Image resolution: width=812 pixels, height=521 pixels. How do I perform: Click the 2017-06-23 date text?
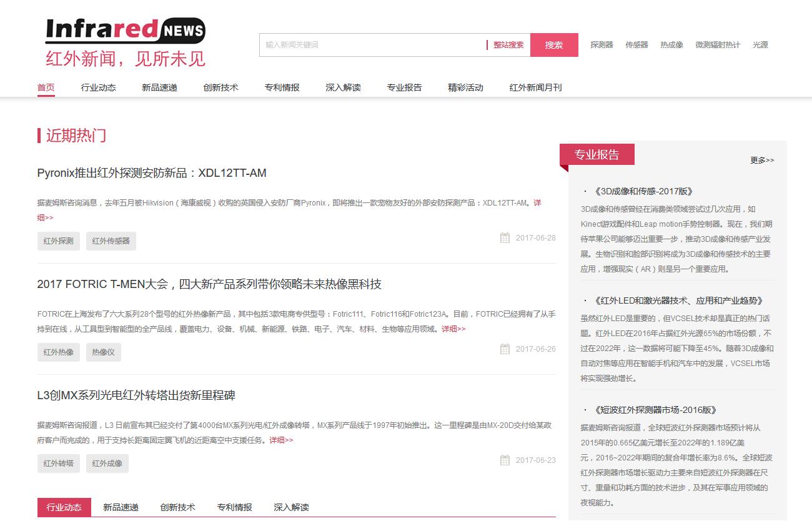click(x=535, y=460)
